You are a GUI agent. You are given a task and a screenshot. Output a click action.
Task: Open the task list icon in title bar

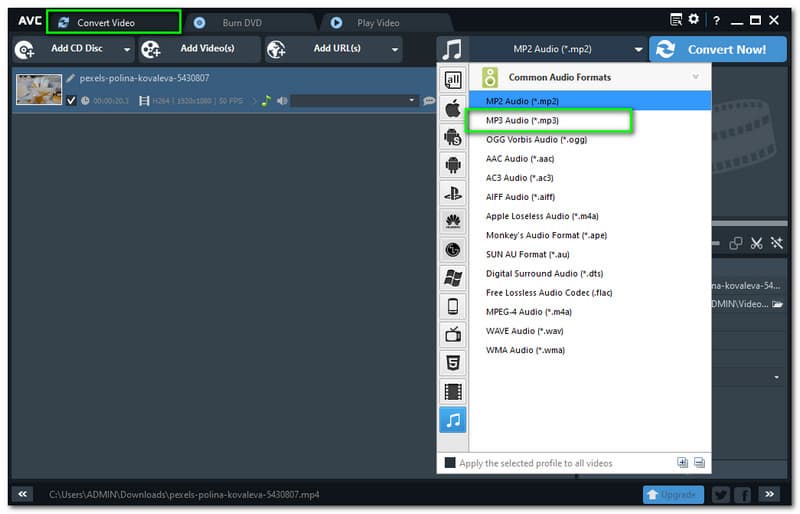pos(676,19)
